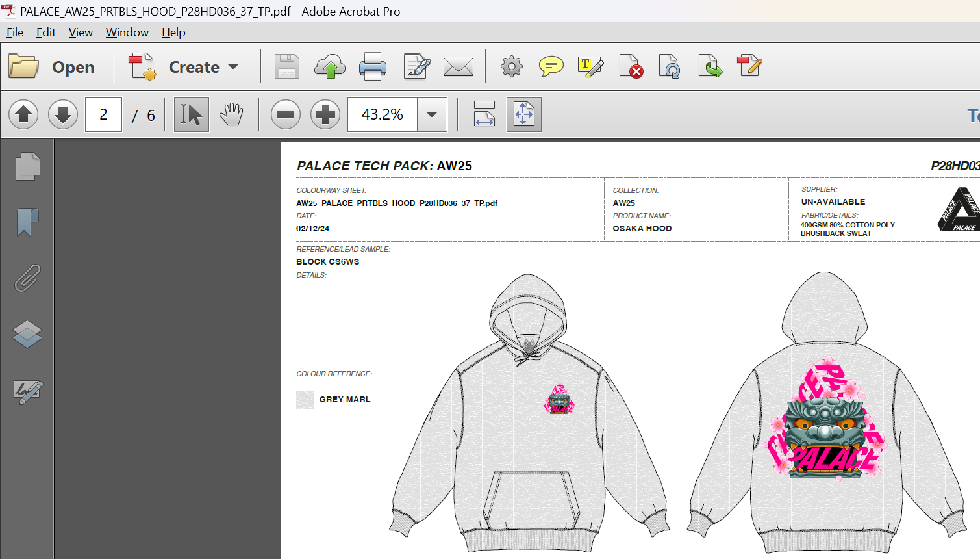Go to next page arrow
The image size is (980, 559).
point(63,114)
